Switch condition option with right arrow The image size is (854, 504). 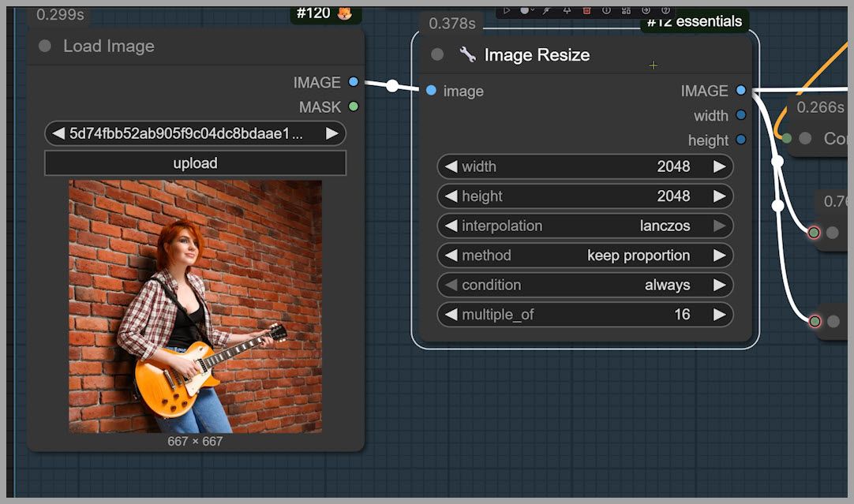coord(719,286)
